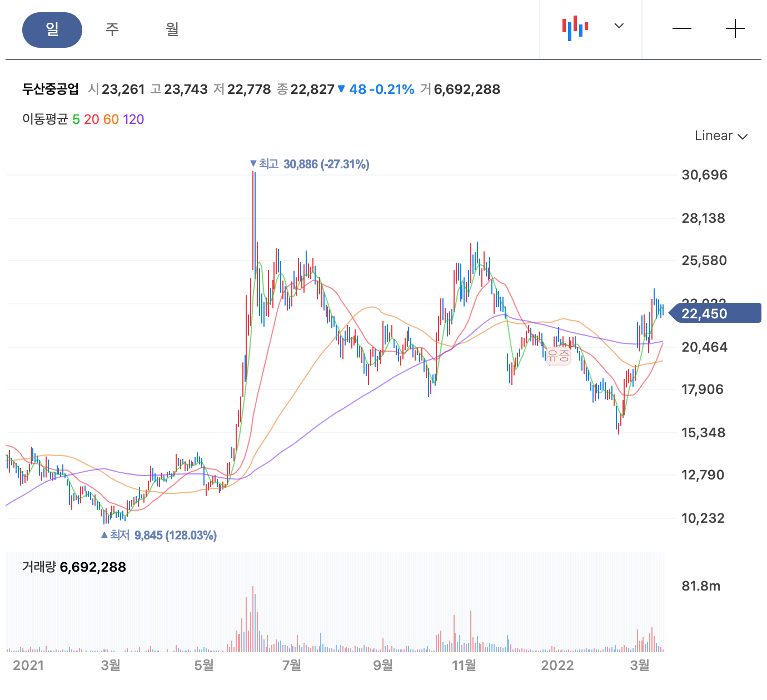Screen dimensions: 767x700
Task: Click the 10,232 y-axis price label
Action: click(x=703, y=518)
